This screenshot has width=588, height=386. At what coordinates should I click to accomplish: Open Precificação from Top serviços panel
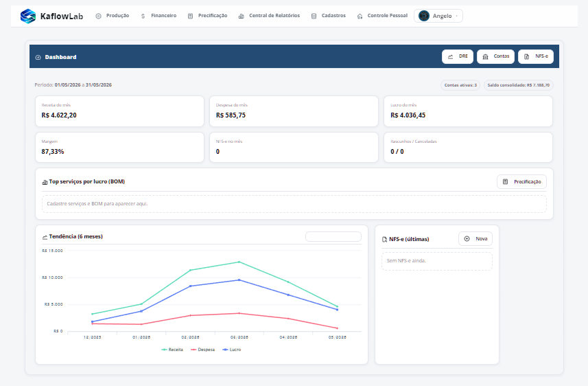pyautogui.click(x=521, y=182)
